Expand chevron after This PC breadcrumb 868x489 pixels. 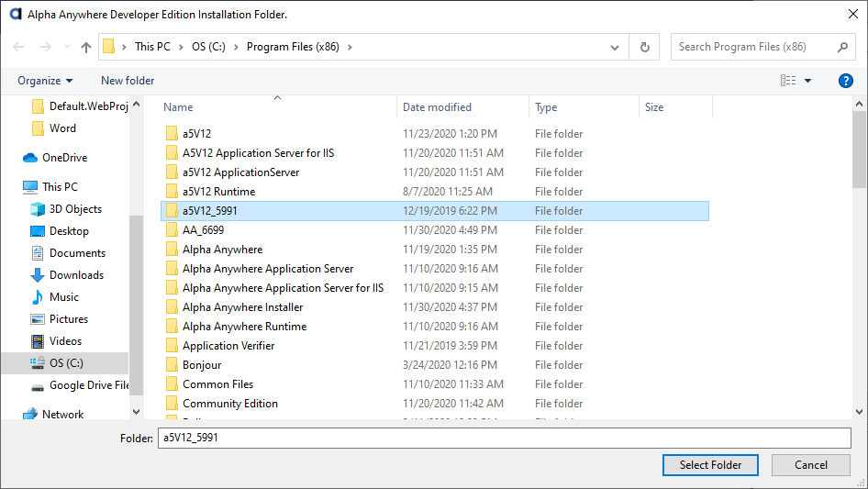181,47
